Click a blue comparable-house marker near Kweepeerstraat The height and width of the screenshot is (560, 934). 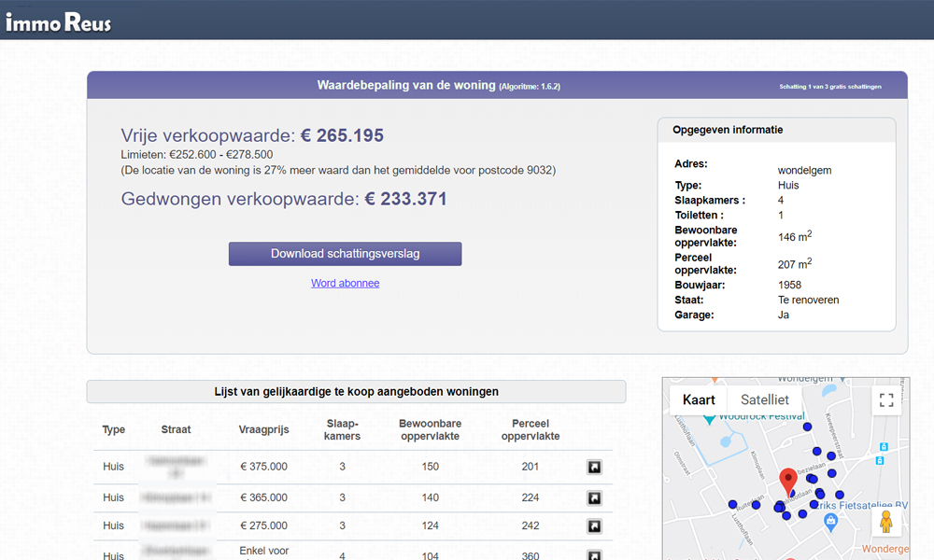830,455
